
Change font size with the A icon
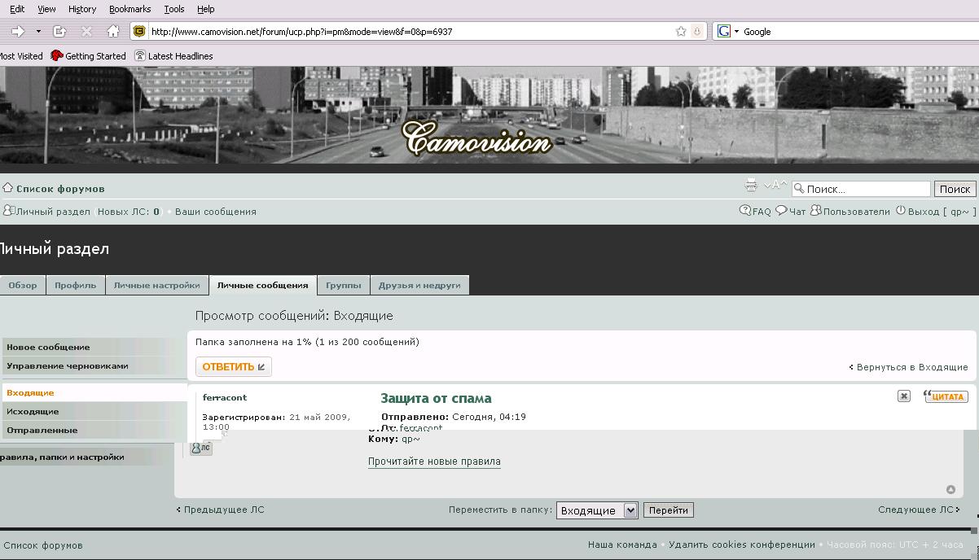[x=775, y=186]
